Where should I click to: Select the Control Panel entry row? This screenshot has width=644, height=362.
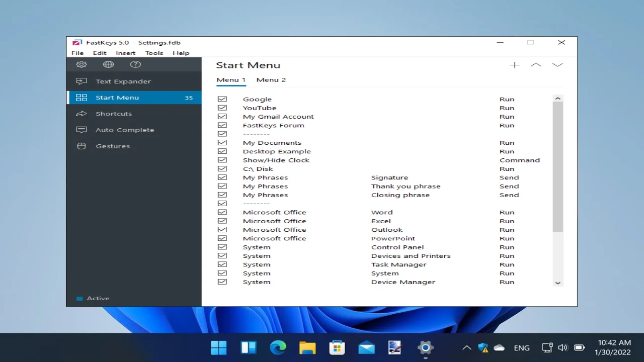pos(384,247)
